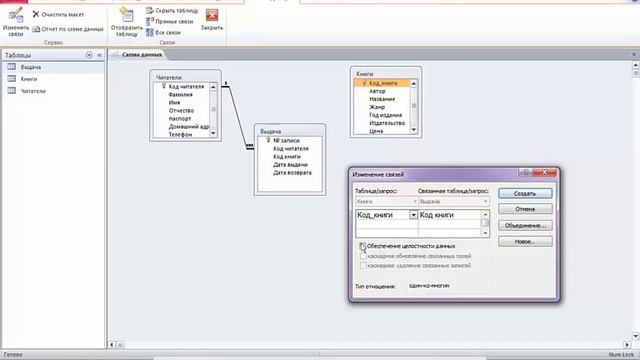
Task: Click the Книги table scroll-up arrow
Action: point(413,84)
